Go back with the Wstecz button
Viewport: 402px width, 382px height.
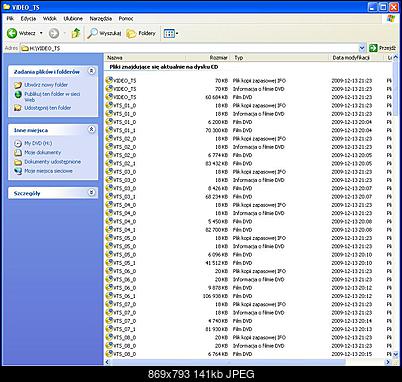[21, 33]
